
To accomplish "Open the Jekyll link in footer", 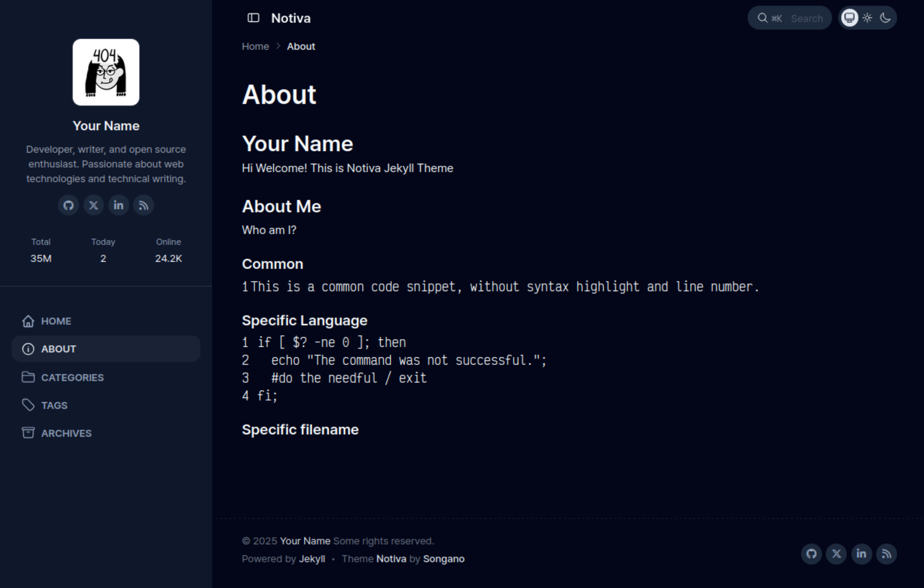I will [312, 559].
